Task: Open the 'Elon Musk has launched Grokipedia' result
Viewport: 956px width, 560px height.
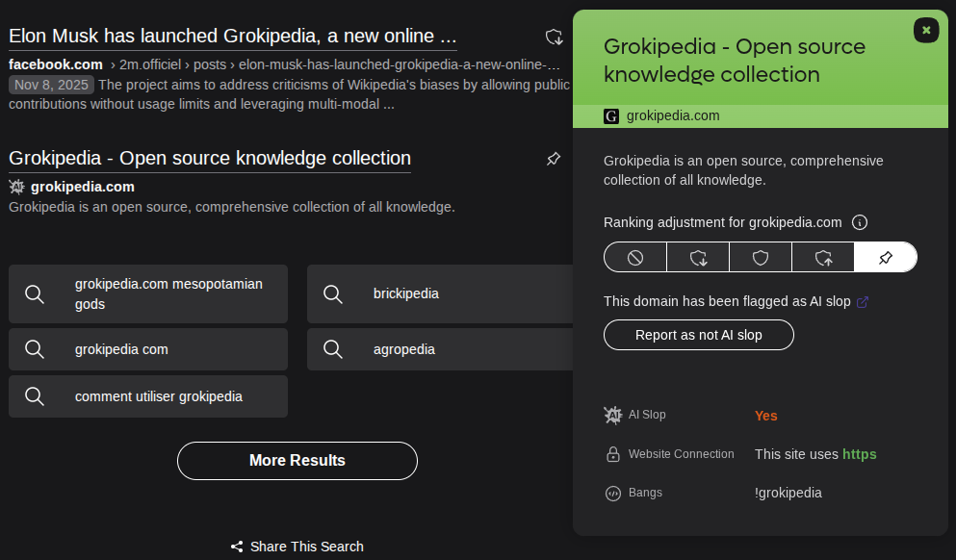Action: click(232, 37)
